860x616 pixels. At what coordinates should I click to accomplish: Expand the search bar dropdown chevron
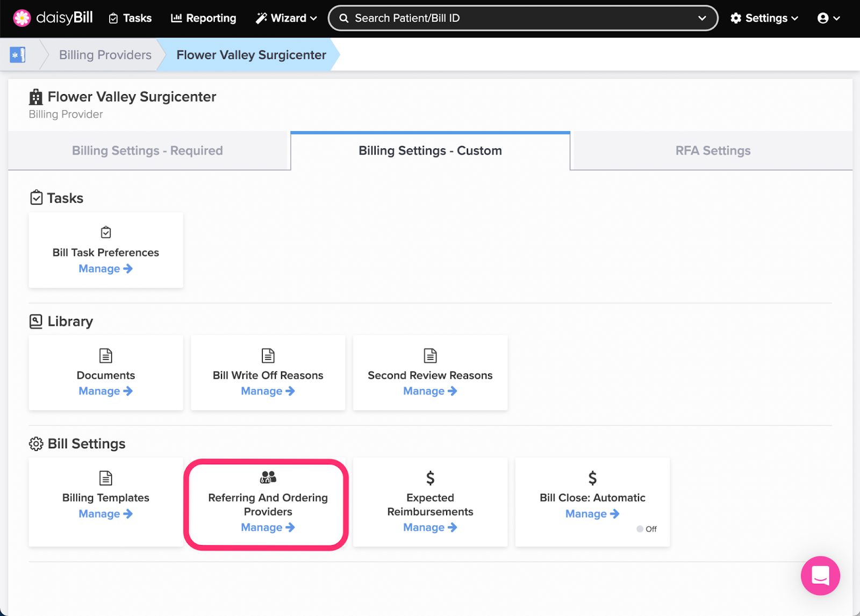point(702,18)
